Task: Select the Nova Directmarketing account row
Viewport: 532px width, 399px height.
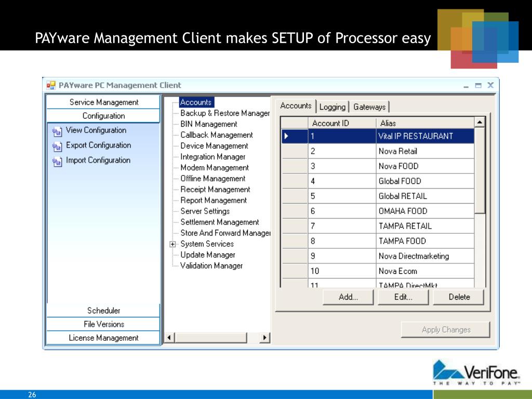Action: coord(378,256)
